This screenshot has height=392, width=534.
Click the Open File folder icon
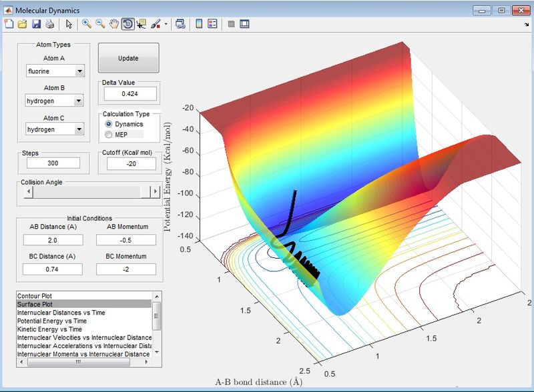click(x=22, y=24)
